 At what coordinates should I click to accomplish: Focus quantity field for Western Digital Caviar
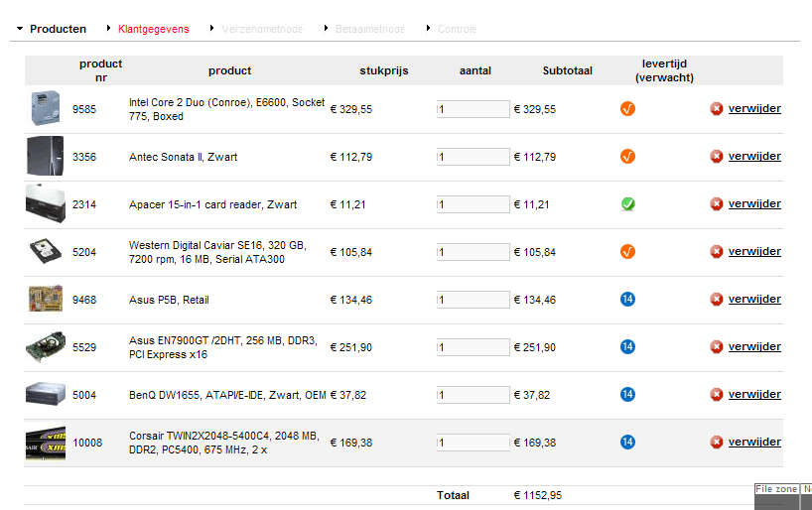pyautogui.click(x=474, y=252)
